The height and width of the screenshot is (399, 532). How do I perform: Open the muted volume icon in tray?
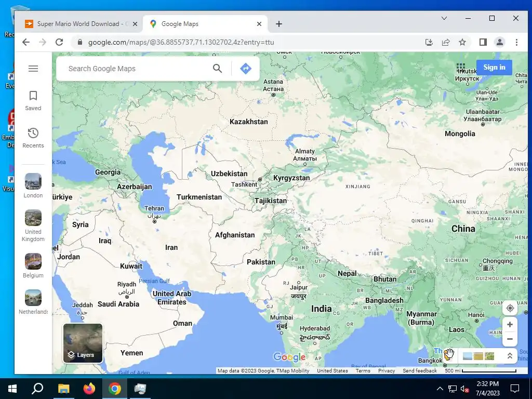click(x=465, y=389)
